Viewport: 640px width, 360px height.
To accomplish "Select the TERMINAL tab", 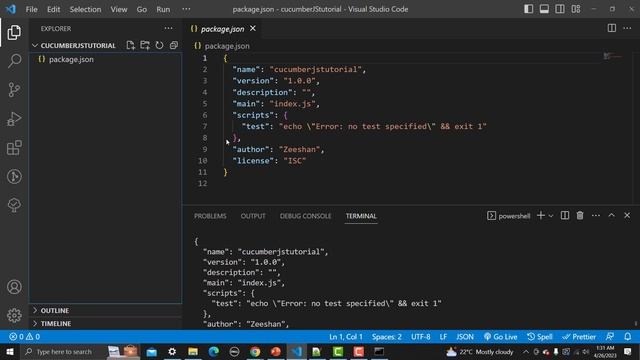I will pos(361,216).
